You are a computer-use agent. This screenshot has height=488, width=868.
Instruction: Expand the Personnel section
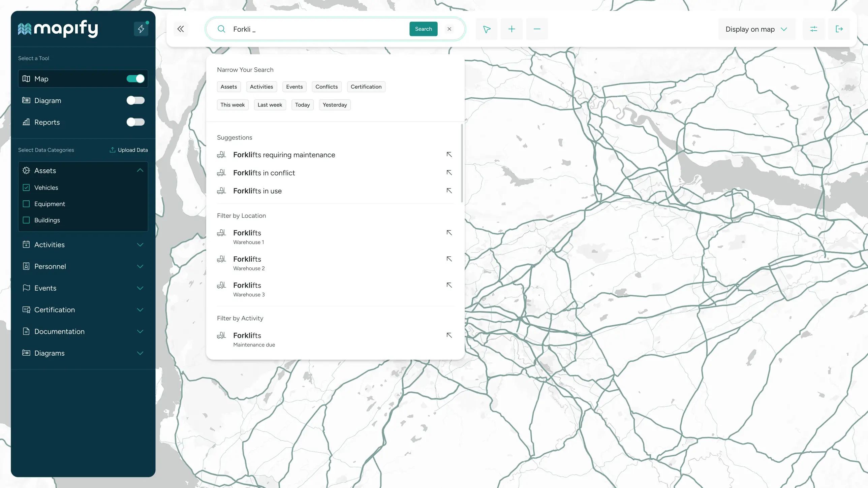coord(140,266)
